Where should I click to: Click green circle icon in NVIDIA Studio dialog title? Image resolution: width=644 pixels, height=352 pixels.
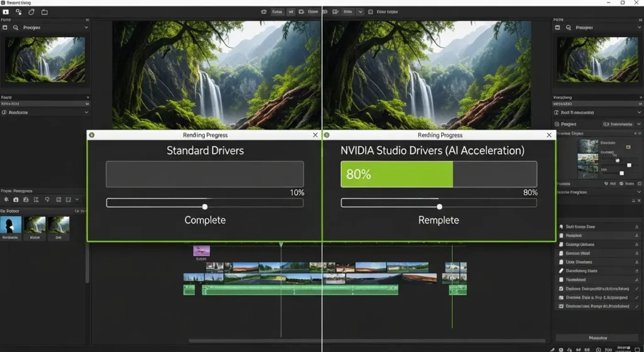[x=326, y=135]
